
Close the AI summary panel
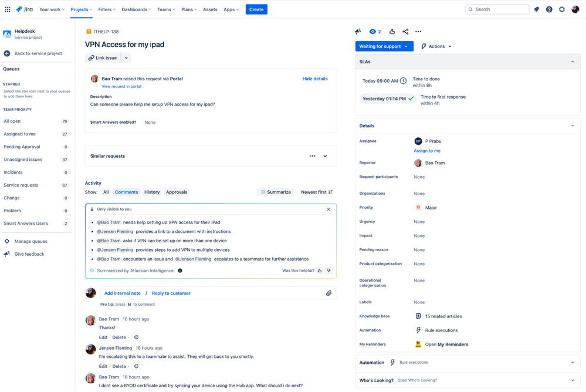pos(328,209)
